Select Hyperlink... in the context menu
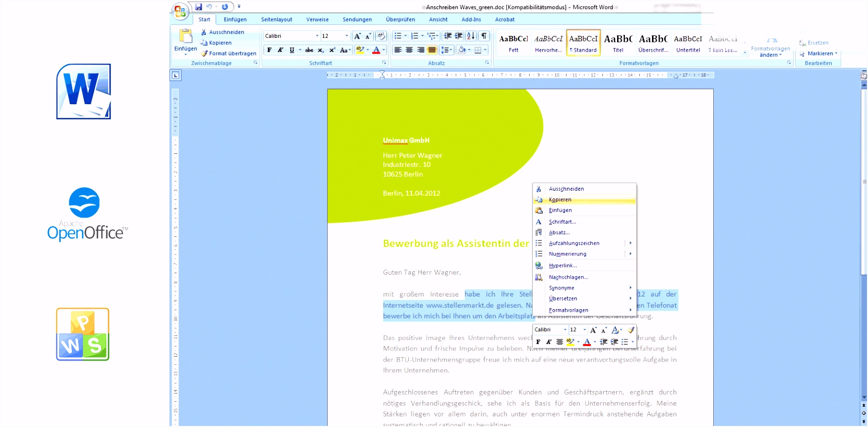868x427 pixels. pyautogui.click(x=584, y=265)
